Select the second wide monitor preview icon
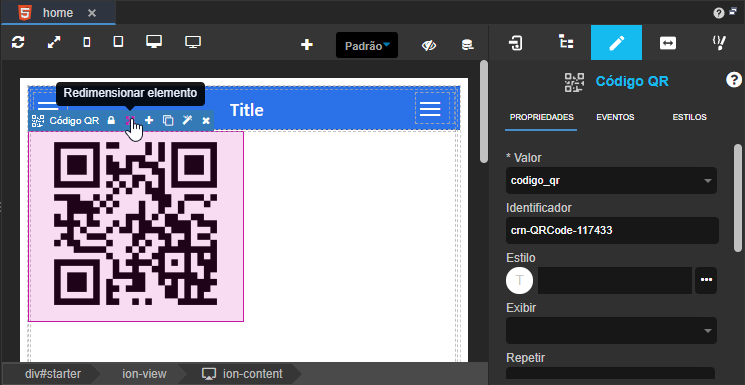This screenshot has width=745, height=385. click(x=193, y=42)
